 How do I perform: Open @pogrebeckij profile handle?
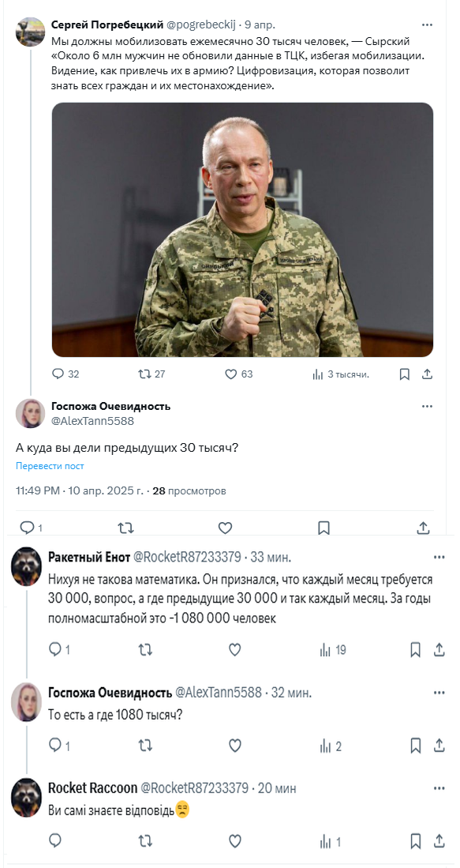point(201,25)
